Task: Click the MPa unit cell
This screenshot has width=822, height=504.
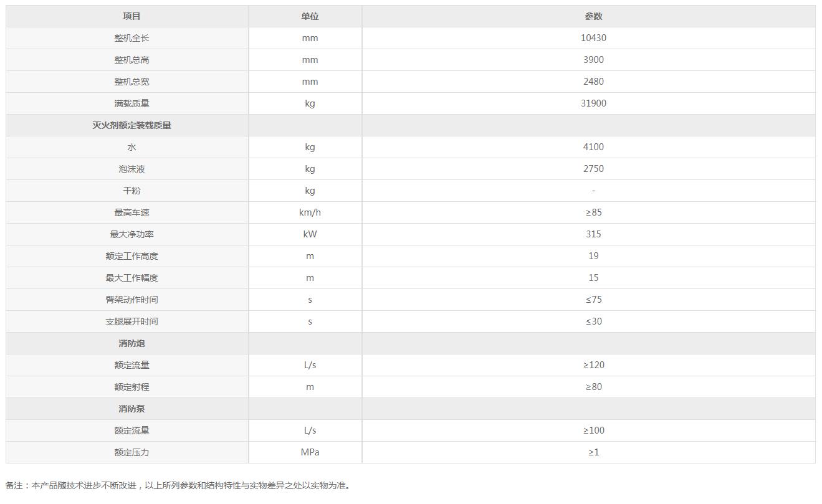Action: (310, 452)
